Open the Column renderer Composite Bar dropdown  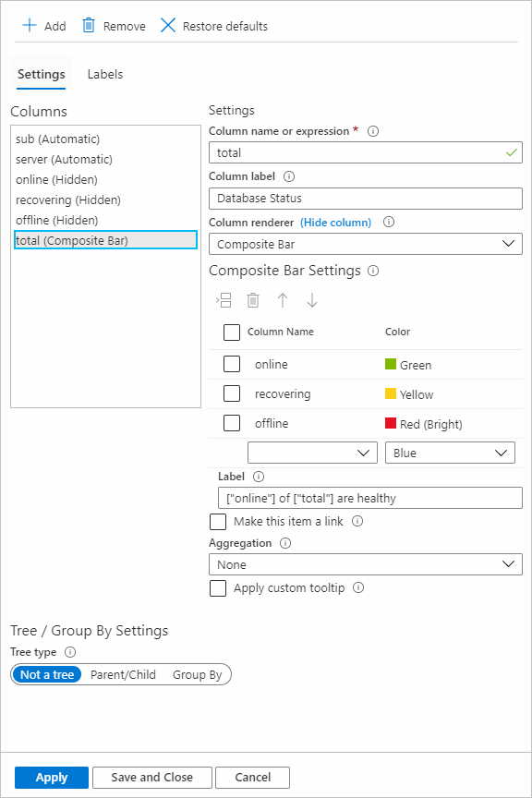point(366,244)
